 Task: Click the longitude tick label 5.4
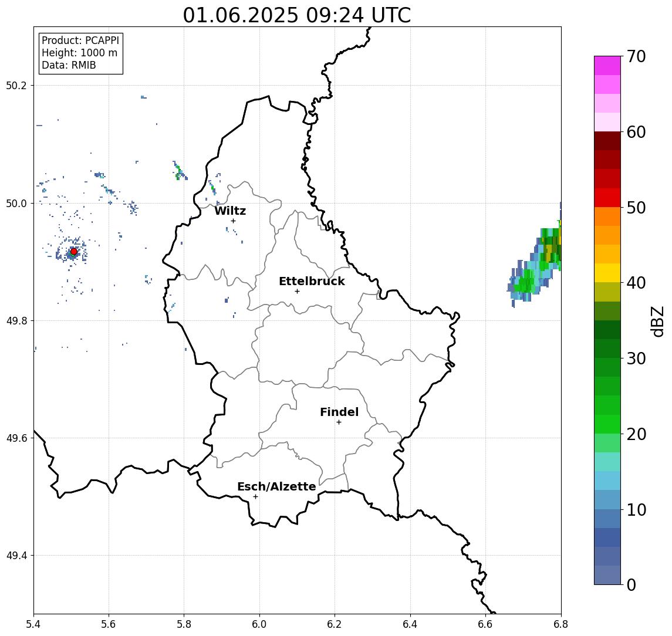33,624
